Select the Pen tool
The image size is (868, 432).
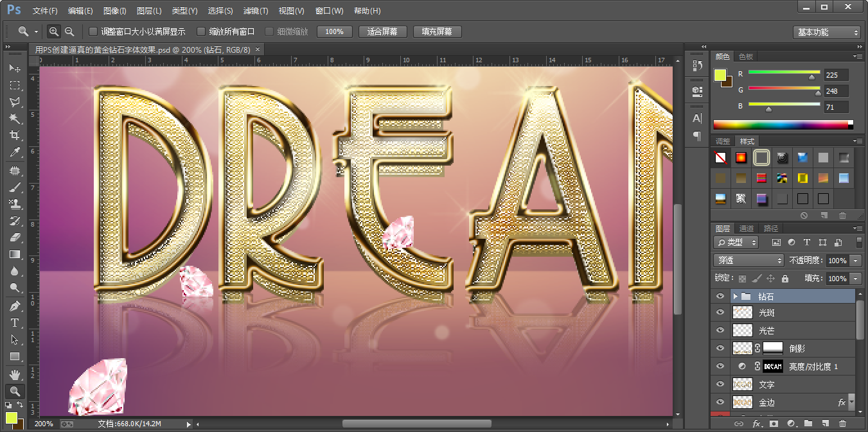pos(15,306)
